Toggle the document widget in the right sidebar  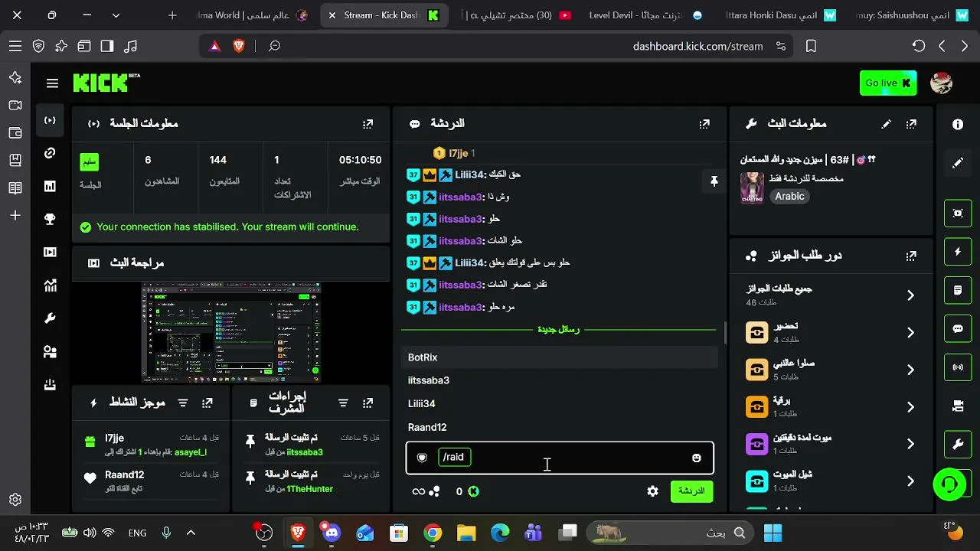tap(958, 291)
